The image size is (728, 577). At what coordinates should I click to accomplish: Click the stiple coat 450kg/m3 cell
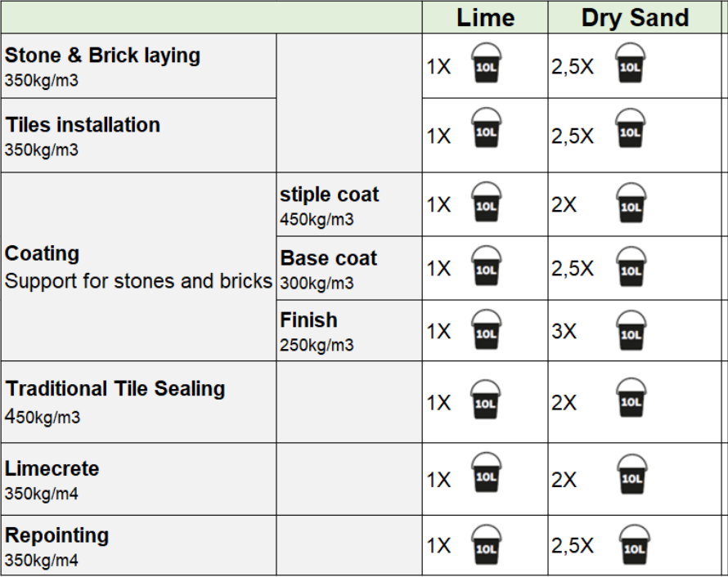tap(349, 204)
